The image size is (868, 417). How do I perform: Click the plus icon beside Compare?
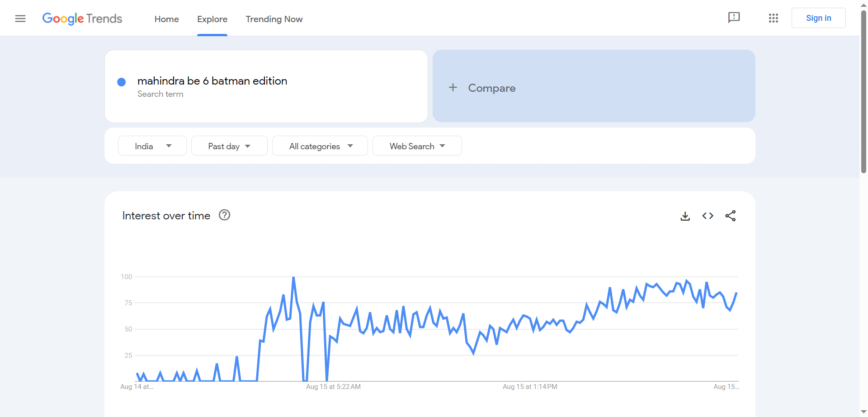coord(453,87)
